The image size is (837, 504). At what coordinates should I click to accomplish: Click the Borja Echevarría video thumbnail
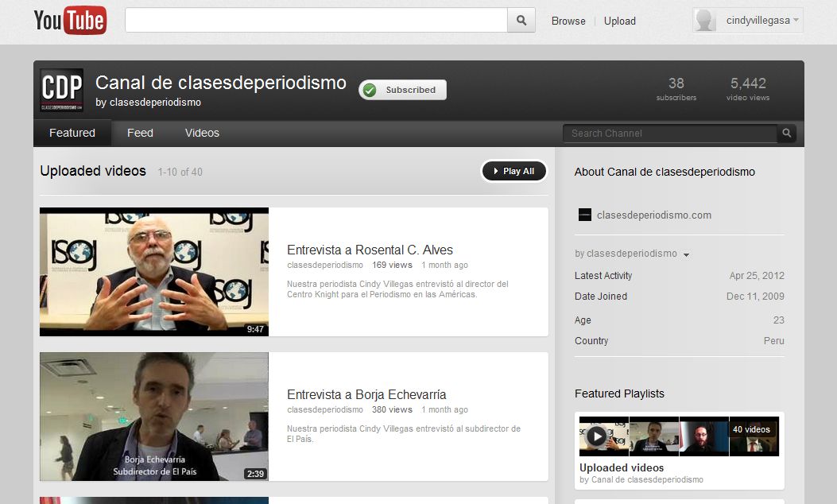pos(154,417)
